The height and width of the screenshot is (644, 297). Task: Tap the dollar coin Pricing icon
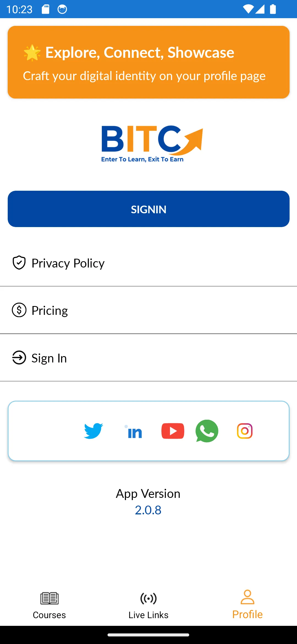tap(19, 310)
